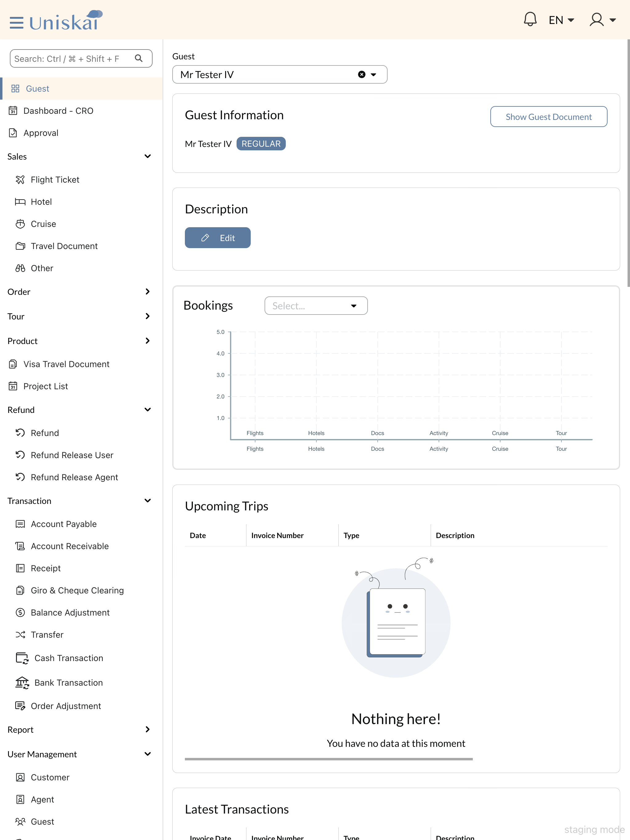The image size is (630, 840).
Task: Click the Upcoming Trips horizontal scrollbar
Action: tap(328, 759)
